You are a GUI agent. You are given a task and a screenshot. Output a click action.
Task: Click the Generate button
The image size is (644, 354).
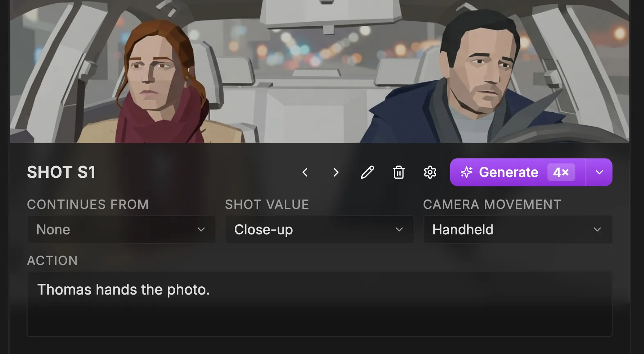coord(518,172)
